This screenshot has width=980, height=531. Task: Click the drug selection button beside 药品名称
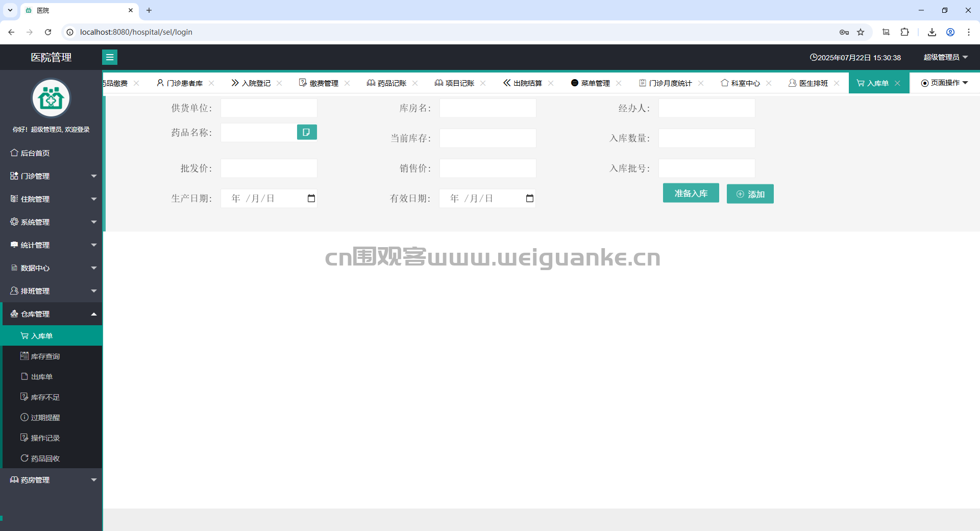click(x=307, y=132)
